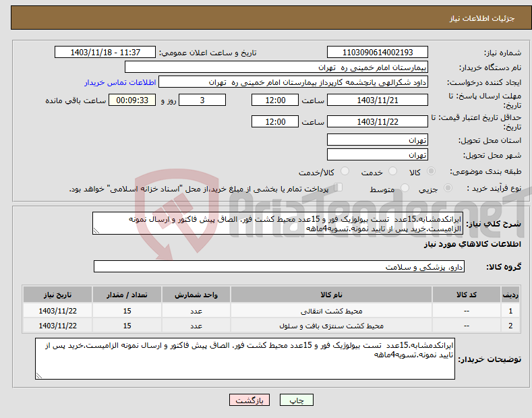Click the request creator name field

tap(293, 82)
